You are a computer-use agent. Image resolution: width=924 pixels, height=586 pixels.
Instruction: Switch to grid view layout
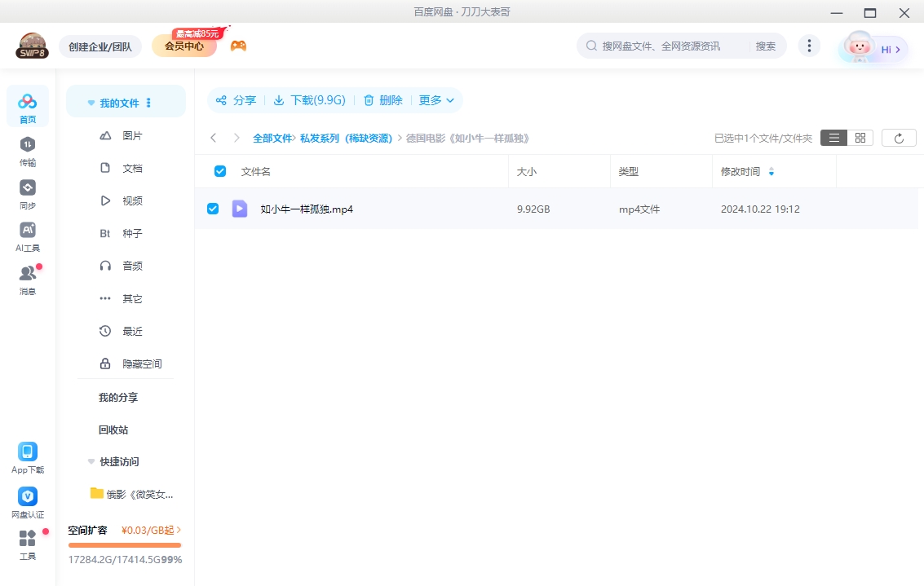tap(860, 137)
